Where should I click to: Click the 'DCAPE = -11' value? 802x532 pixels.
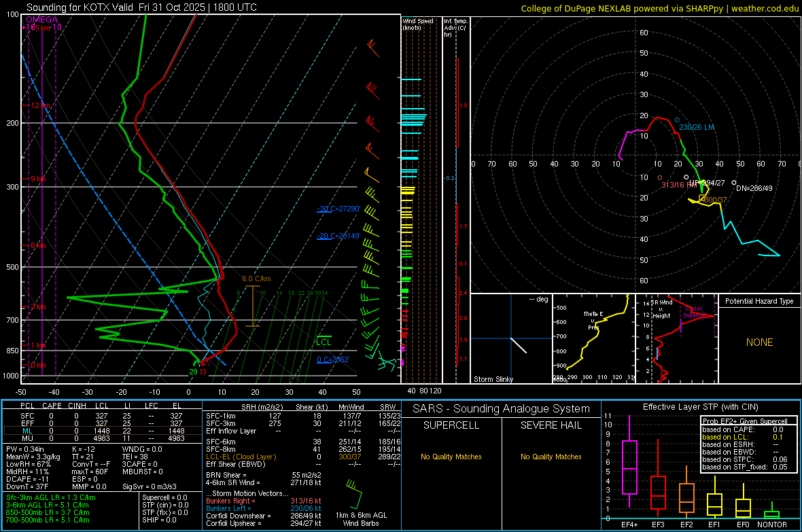coord(27,479)
